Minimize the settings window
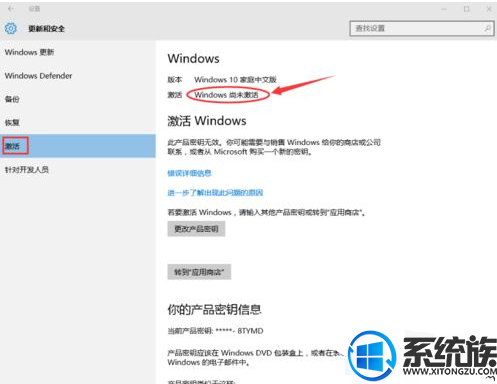Viewport: 497px width, 384px height. (444, 9)
